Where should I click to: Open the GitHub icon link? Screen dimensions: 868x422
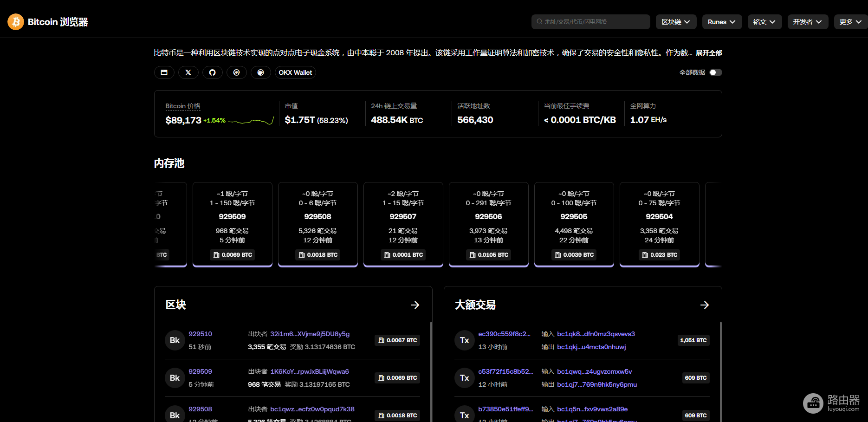(x=213, y=72)
